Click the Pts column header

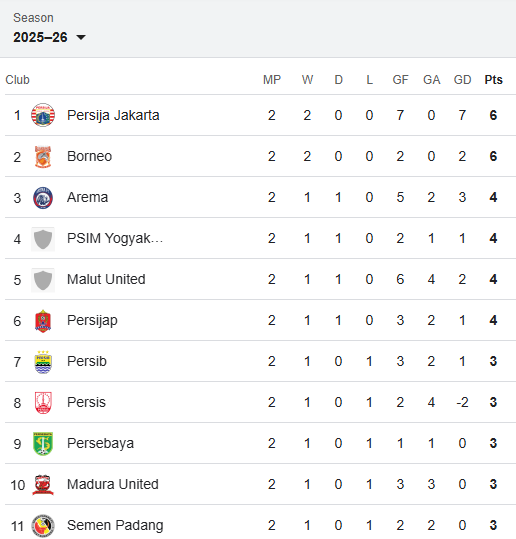coord(493,80)
